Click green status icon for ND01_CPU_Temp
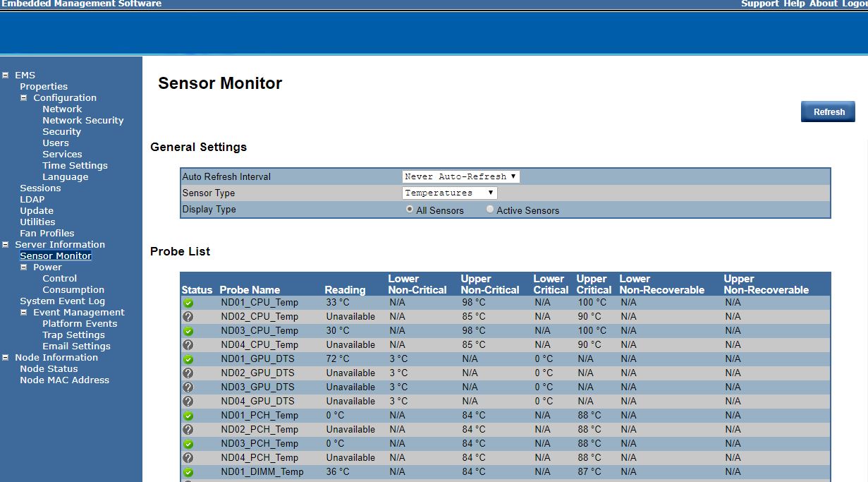The width and height of the screenshot is (868, 482). [188, 303]
